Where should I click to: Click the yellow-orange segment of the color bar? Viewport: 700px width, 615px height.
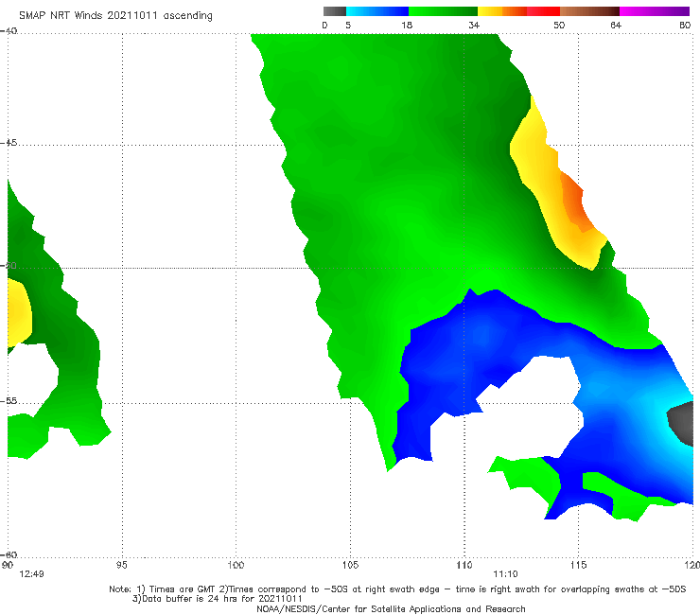[x=502, y=11]
